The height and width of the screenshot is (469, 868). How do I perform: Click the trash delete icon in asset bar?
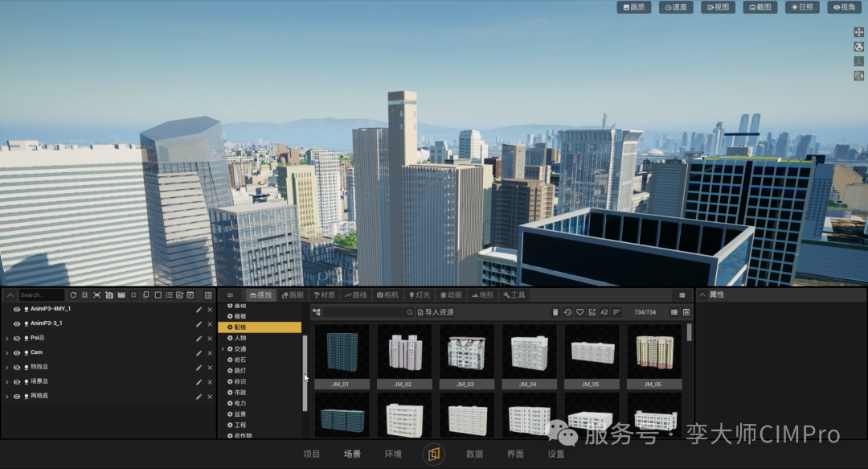[x=555, y=312]
